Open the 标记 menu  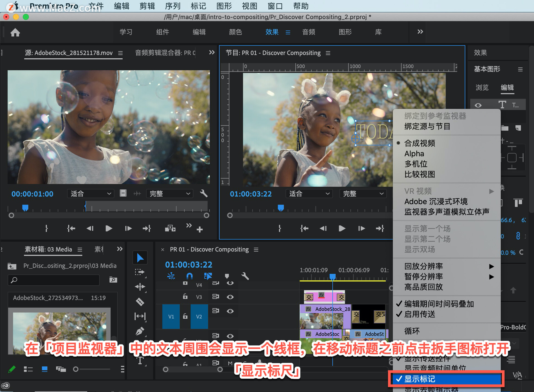(198, 6)
